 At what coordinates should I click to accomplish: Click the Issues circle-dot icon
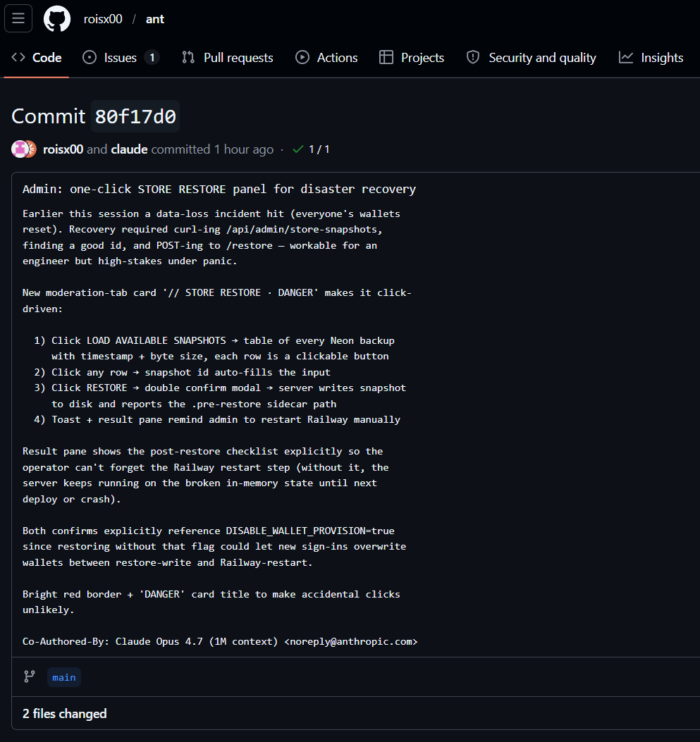click(90, 58)
